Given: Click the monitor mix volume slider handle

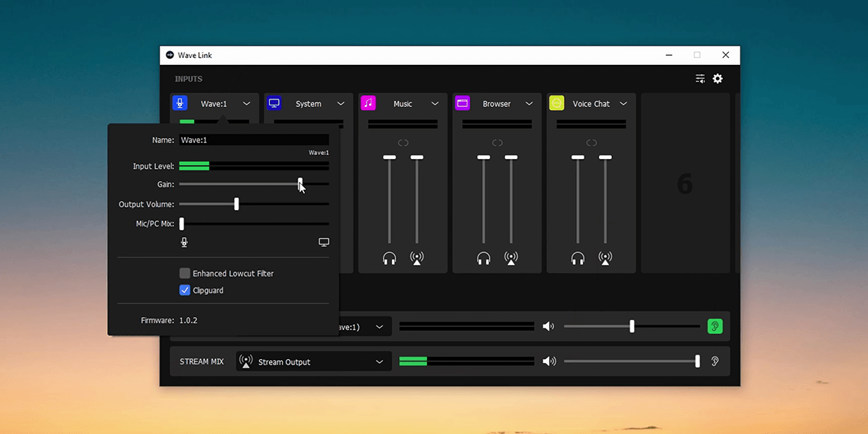Looking at the screenshot, I should [632, 326].
